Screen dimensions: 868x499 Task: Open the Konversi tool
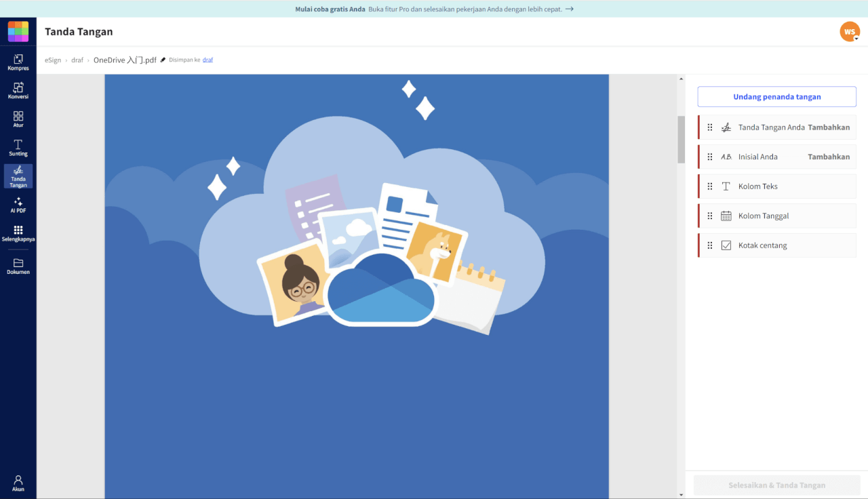click(x=18, y=90)
